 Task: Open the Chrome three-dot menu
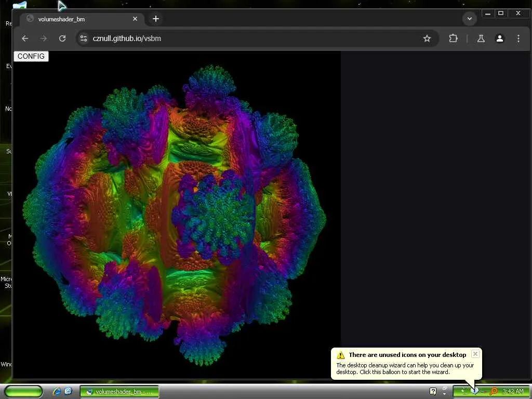[518, 38]
